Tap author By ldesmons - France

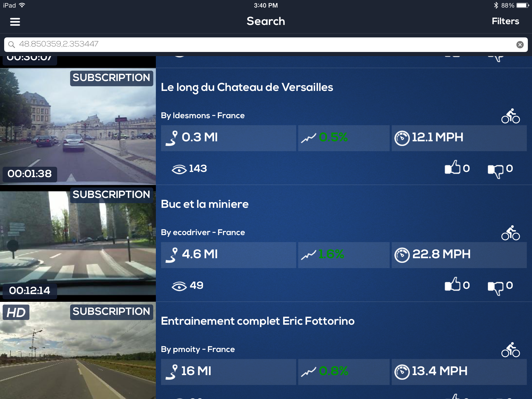coord(203,116)
